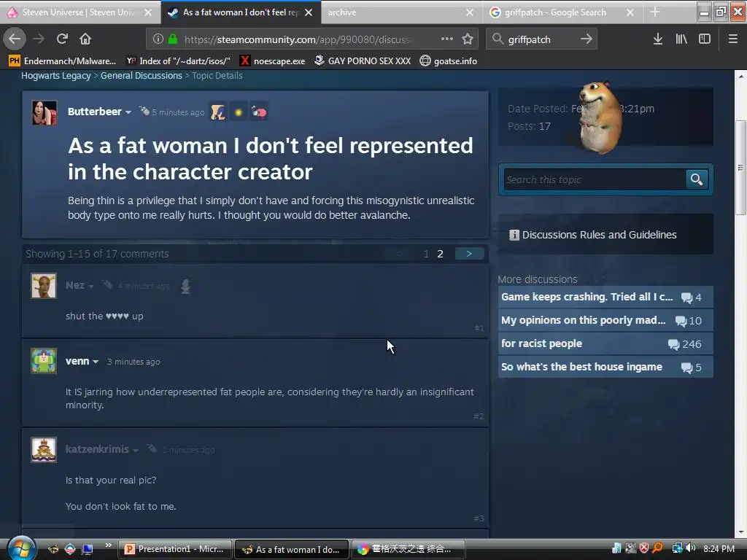Open Presentation1 PowerPoint taskbar button
Viewport: 747px width, 560px height.
point(175,549)
